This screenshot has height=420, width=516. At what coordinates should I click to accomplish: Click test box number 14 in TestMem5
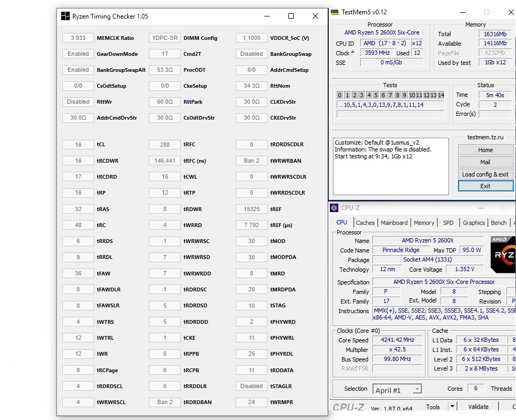click(441, 95)
